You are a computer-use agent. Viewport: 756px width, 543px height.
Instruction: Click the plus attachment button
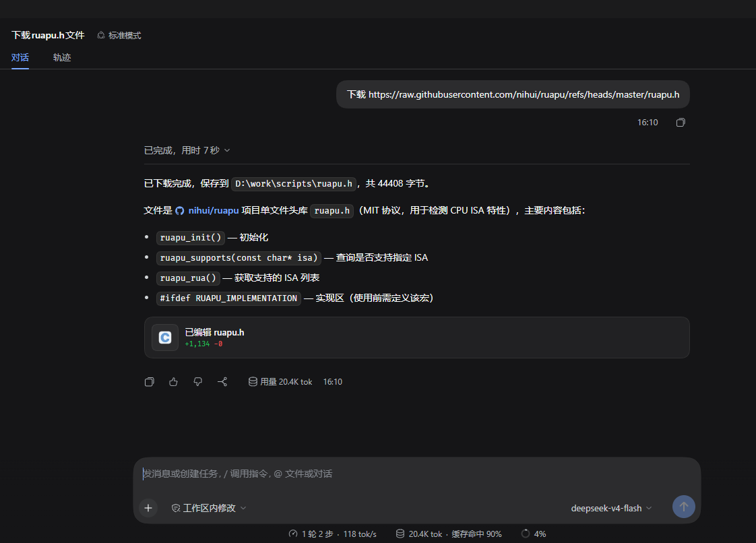tap(148, 508)
